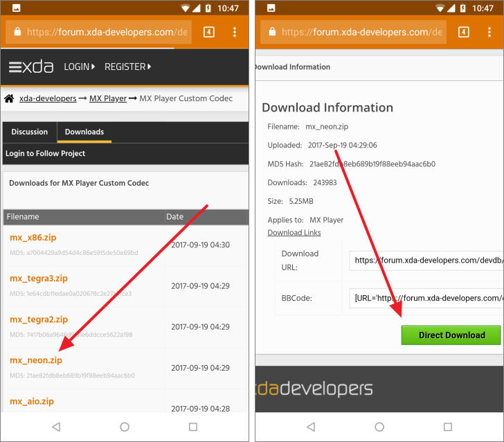
Task: Tap Android back button on left phone
Action: pos(56,427)
